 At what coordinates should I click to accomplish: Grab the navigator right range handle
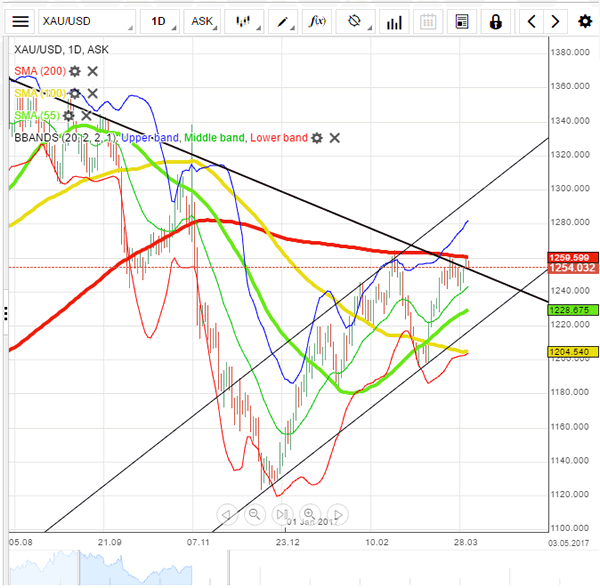click(x=229, y=568)
